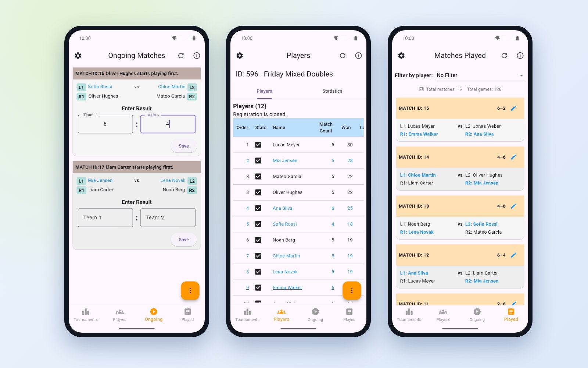Uncheck state checkbox for Noah Berg
The height and width of the screenshot is (368, 588).
258,240
